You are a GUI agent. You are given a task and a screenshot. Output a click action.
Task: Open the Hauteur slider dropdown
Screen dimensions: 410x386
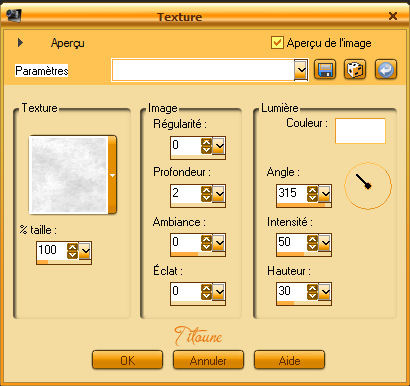(x=325, y=292)
